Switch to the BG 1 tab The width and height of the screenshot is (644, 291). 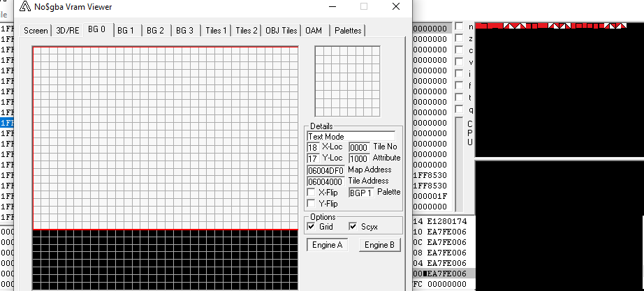(x=126, y=31)
